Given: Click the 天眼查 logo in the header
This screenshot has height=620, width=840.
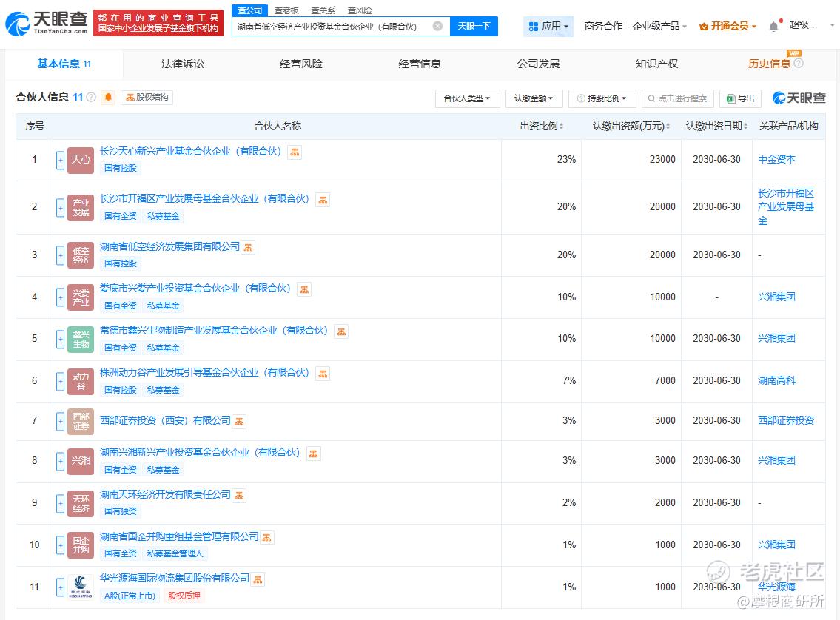Looking at the screenshot, I should pos(46,23).
